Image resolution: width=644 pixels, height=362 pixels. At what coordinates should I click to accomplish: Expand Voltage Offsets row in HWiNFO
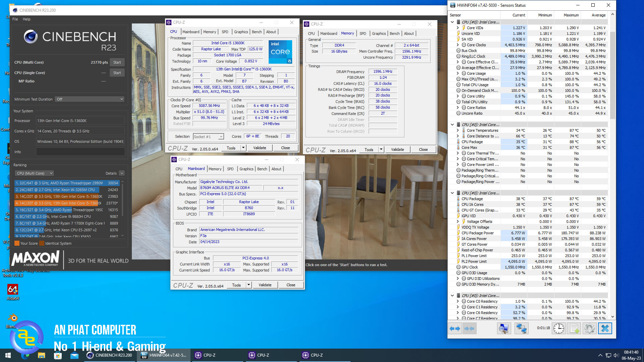(x=458, y=222)
